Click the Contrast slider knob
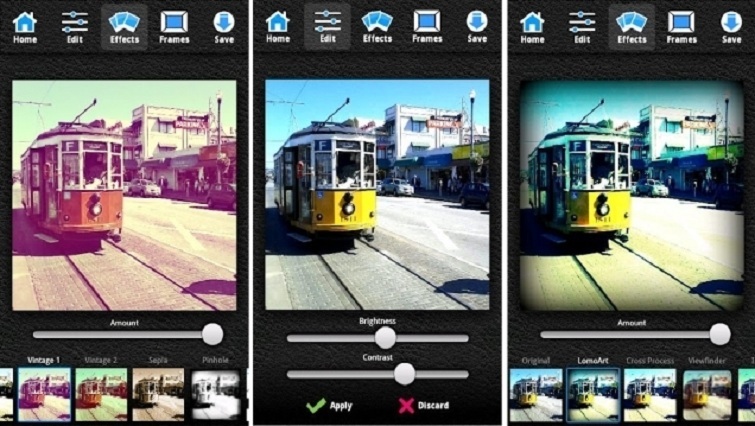This screenshot has width=755, height=426. click(x=404, y=374)
